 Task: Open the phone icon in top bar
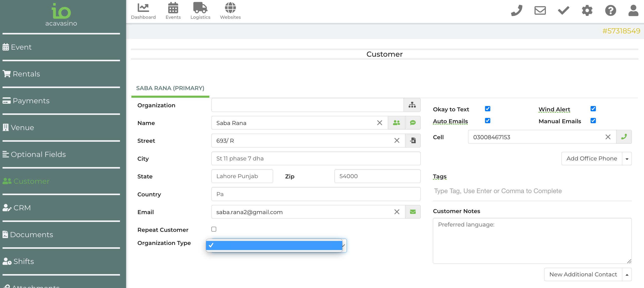516,11
